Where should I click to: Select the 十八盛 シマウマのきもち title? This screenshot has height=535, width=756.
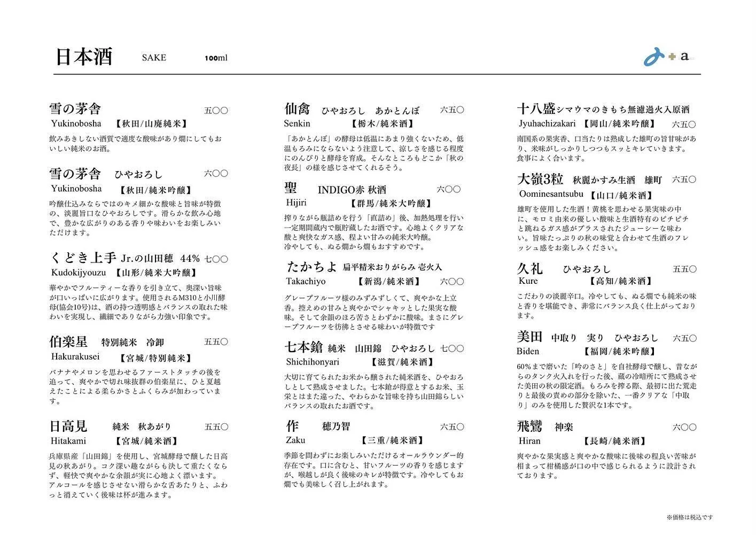604,110
